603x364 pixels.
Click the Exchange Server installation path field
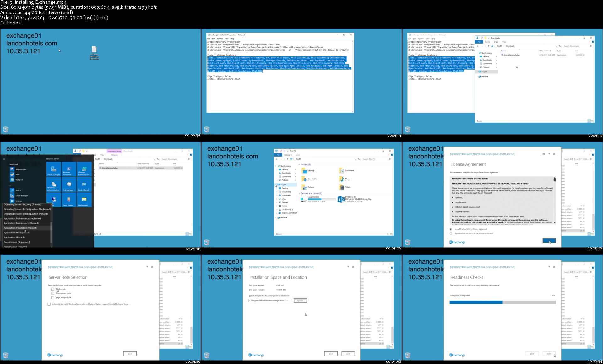point(270,301)
